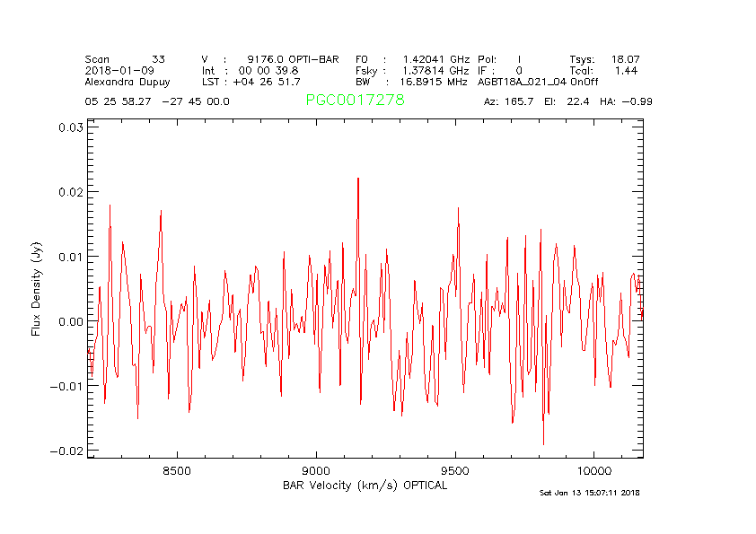Click the velocity value 9176.0 OPTI-BAR
756x534 pixels.
click(293, 59)
